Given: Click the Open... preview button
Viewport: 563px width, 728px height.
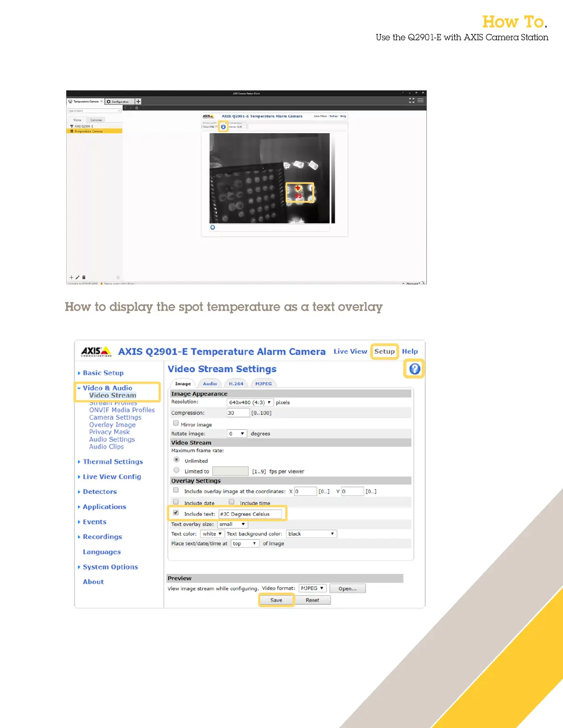Looking at the screenshot, I should tap(348, 588).
